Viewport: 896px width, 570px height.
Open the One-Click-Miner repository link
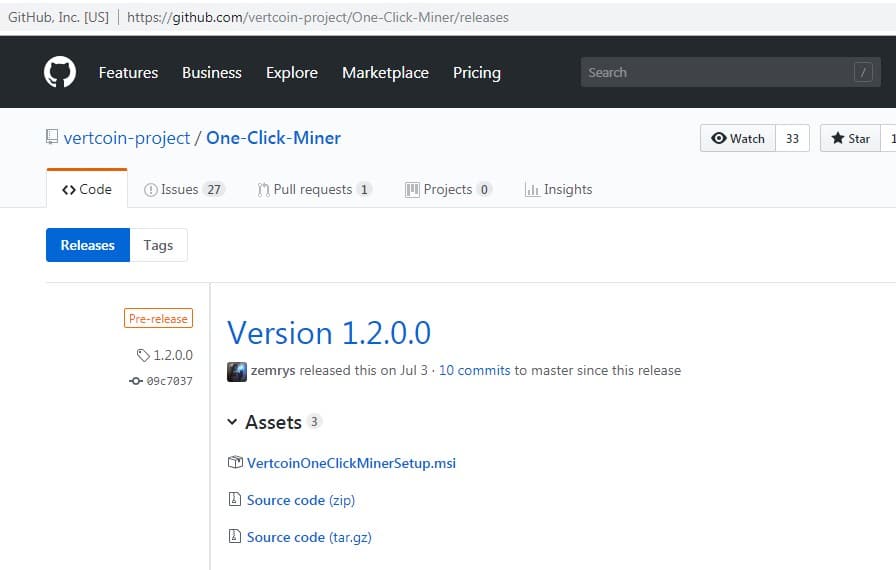point(273,138)
